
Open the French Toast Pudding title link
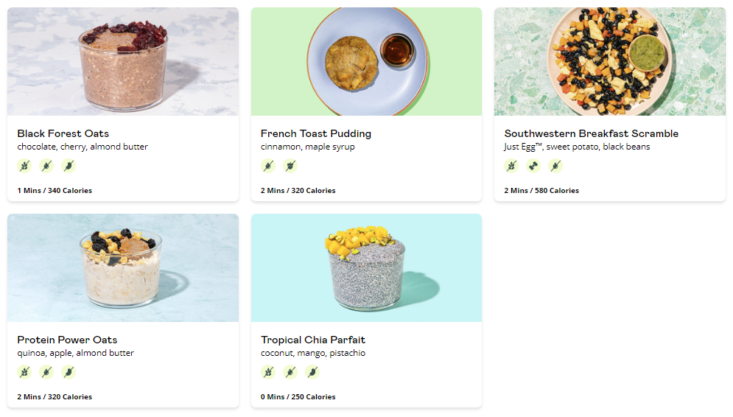[316, 134]
